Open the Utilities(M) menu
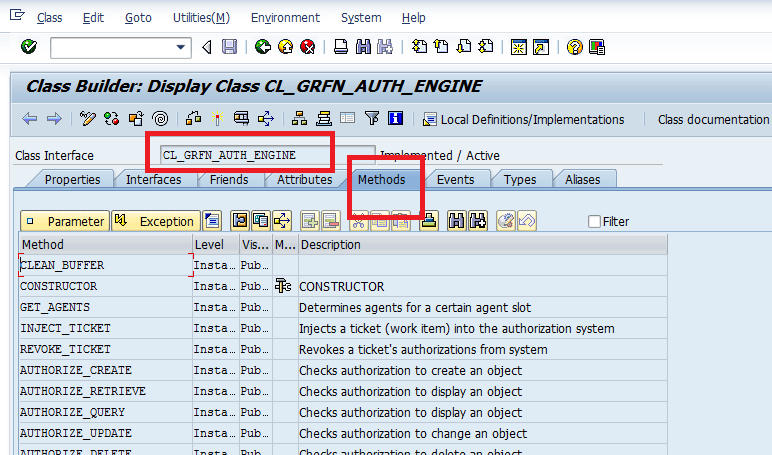The height and width of the screenshot is (455, 772). click(x=201, y=18)
